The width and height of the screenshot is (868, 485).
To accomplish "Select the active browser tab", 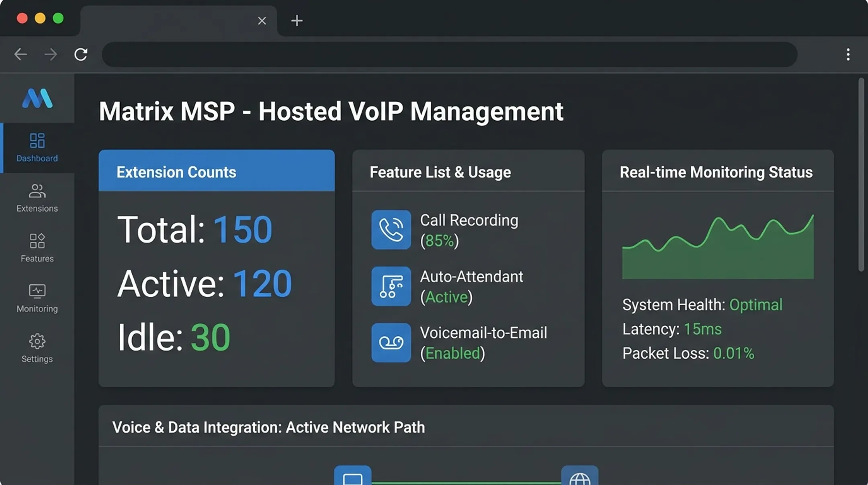I will 179,21.
